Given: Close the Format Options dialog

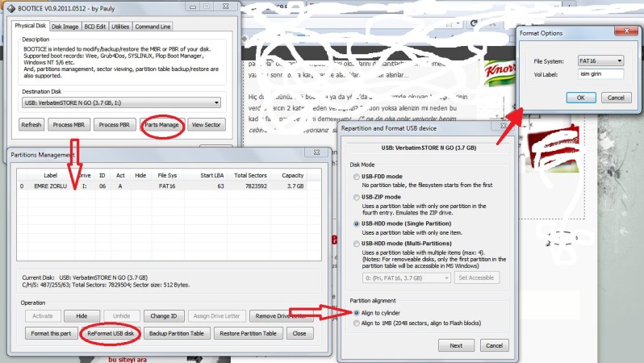Looking at the screenshot, I should 626,31.
